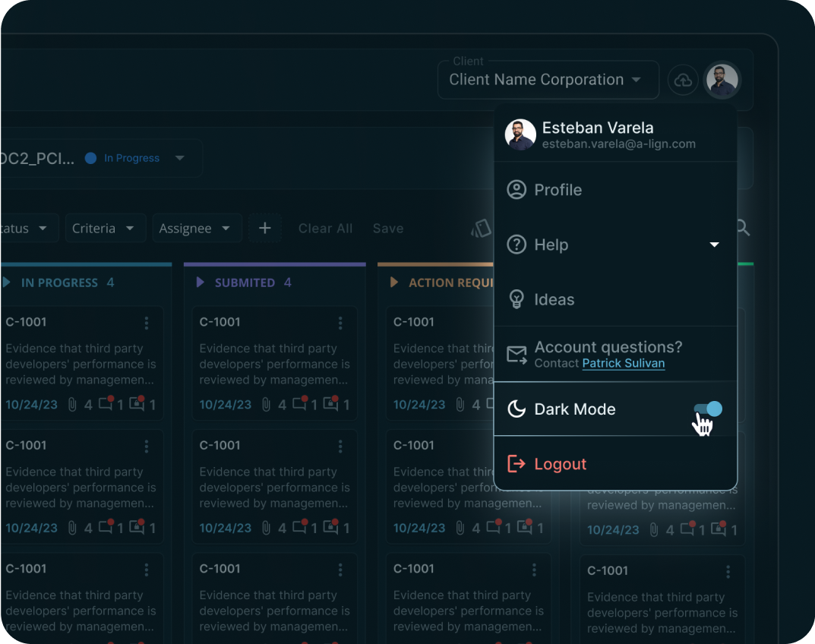Click comment icon on first SUBMITED card
Viewport: 815px width, 644px height.
pos(300,403)
